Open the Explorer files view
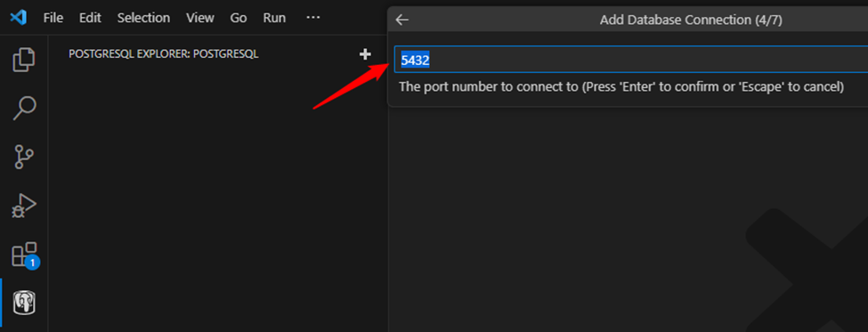868x332 pixels. [24, 60]
